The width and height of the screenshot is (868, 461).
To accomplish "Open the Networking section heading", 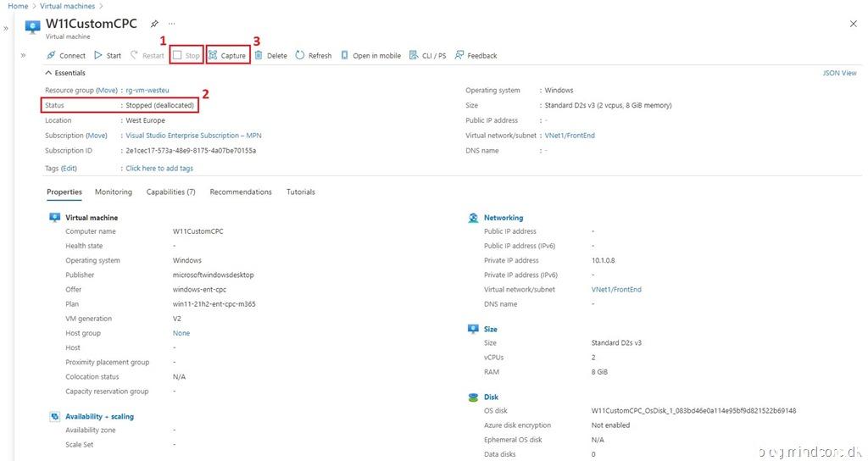I will coord(503,218).
